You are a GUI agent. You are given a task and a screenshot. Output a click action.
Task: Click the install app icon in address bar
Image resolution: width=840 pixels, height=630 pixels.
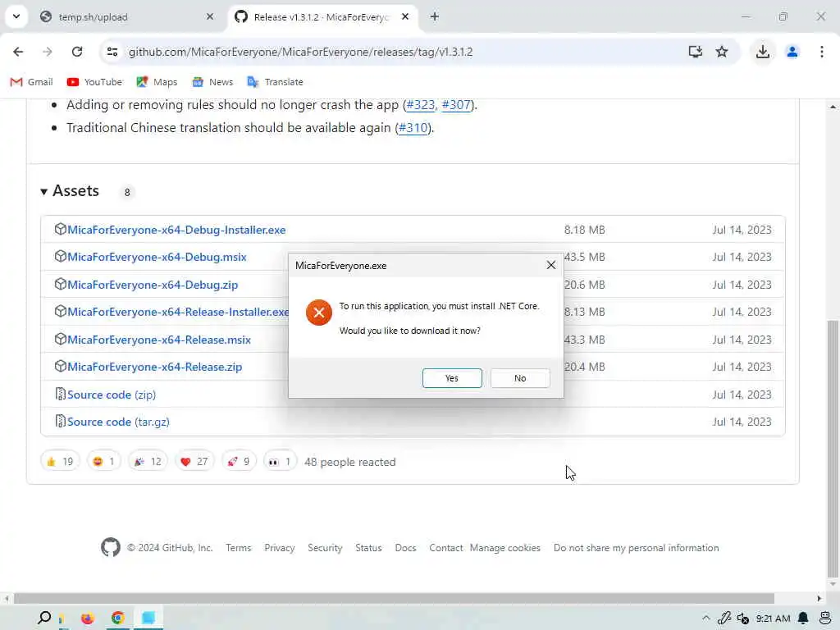point(696,52)
